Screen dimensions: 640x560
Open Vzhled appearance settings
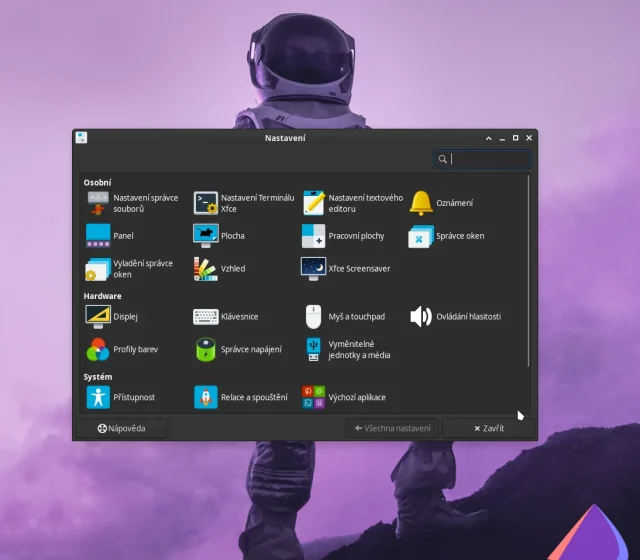click(x=206, y=269)
